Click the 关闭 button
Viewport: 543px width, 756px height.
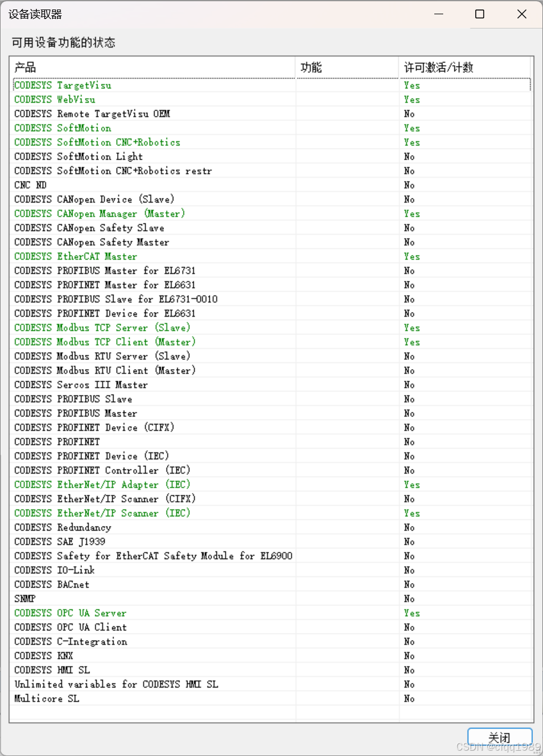click(x=500, y=737)
